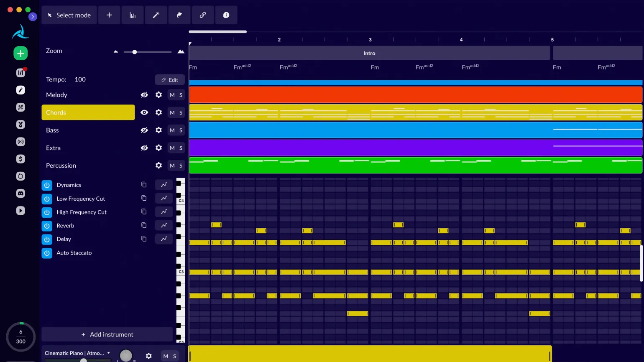Disable the Auto Staccato power toggle
The image size is (644, 362).
[x=47, y=253]
